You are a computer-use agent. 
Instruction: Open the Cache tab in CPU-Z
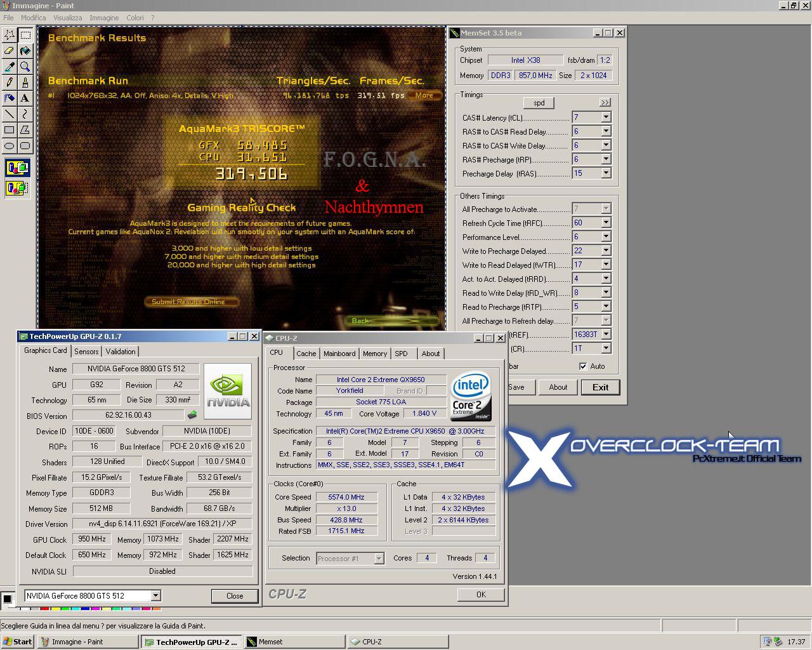tap(306, 354)
